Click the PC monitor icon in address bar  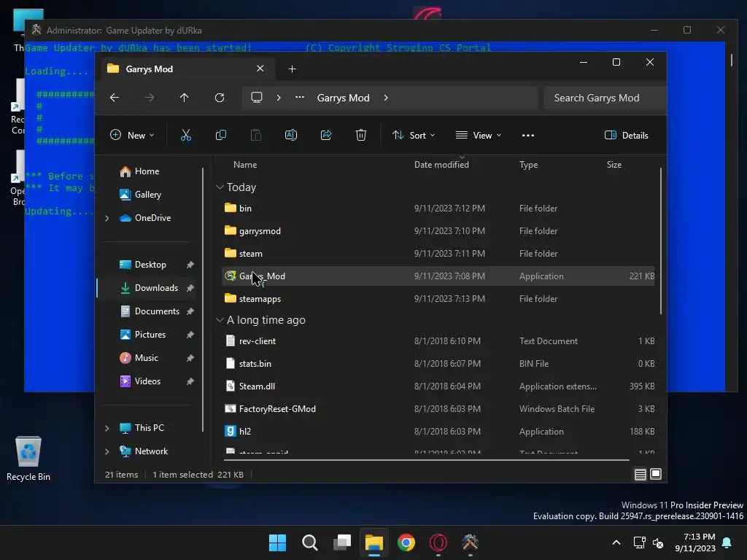(x=257, y=98)
